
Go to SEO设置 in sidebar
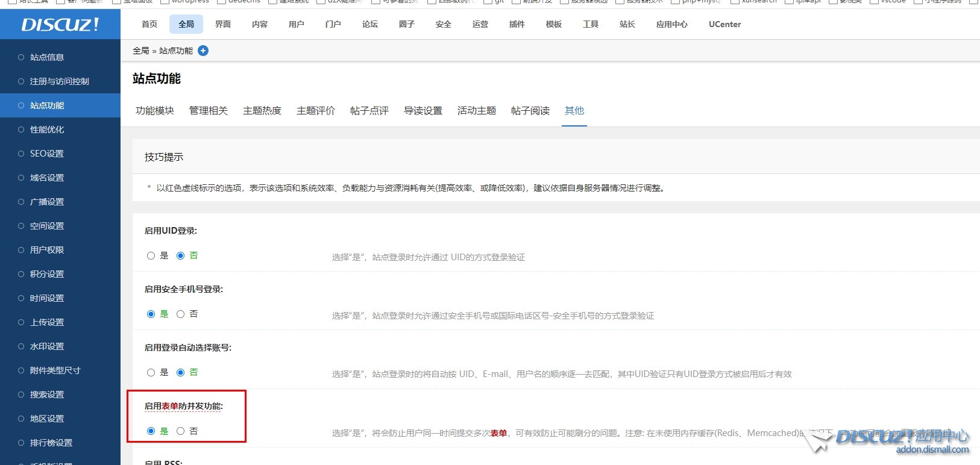(x=47, y=154)
